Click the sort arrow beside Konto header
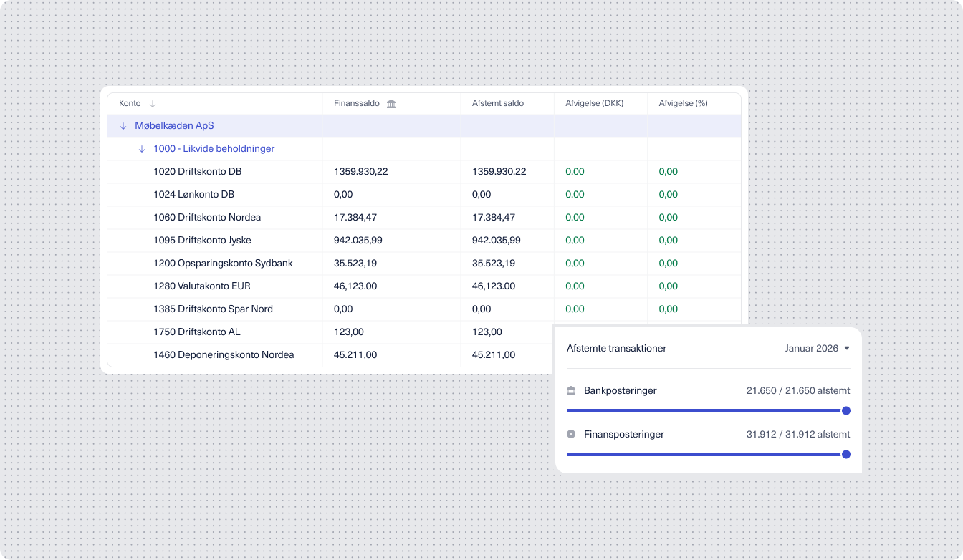 [x=153, y=104]
